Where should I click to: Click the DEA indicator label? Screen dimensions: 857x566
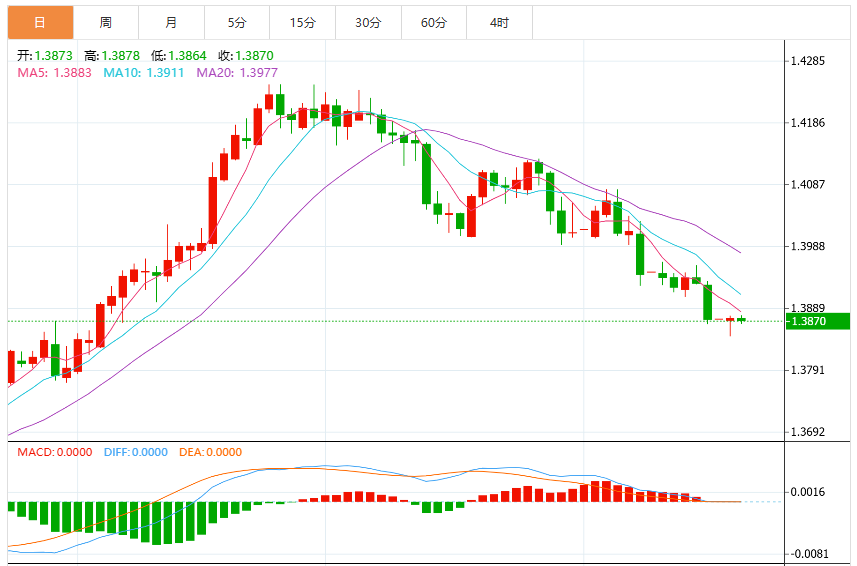pos(210,452)
